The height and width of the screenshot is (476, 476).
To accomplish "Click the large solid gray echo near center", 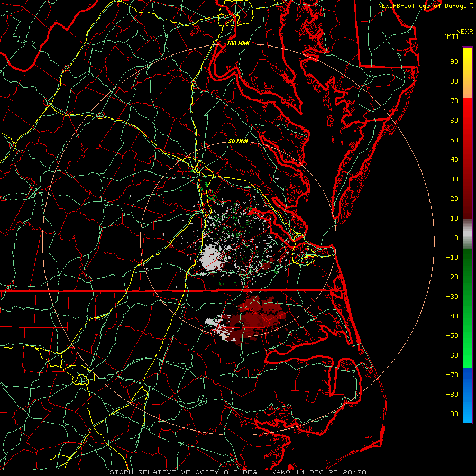I will pos(212,259).
